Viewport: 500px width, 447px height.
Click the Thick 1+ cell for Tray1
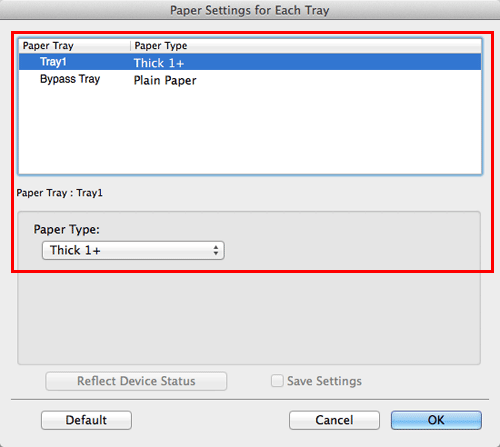(159, 63)
